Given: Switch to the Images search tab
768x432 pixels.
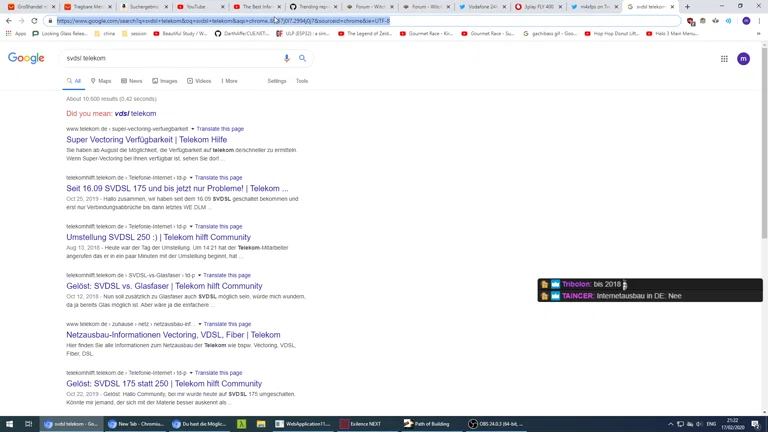Looking at the screenshot, I should point(164,81).
